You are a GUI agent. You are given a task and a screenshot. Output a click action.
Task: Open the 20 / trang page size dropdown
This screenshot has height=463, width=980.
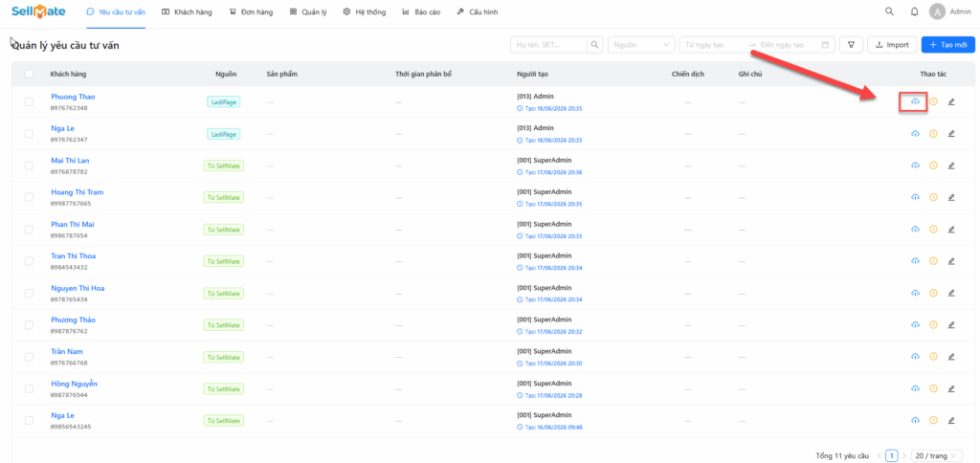pyautogui.click(x=937, y=455)
